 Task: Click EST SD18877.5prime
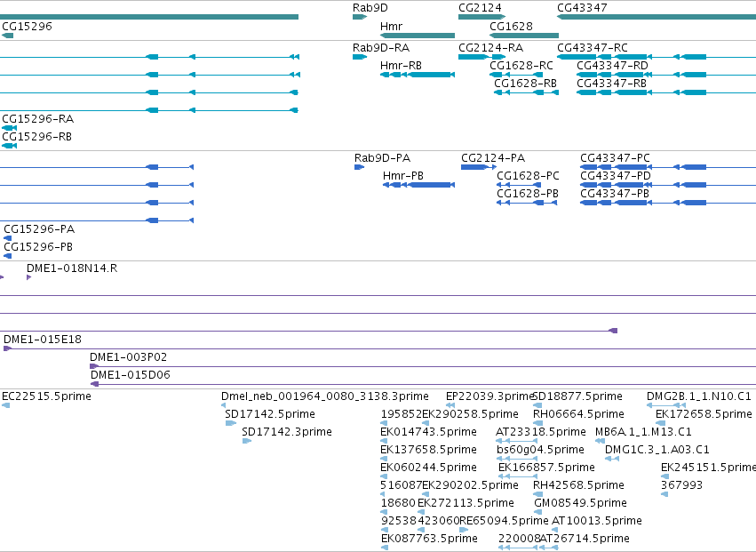click(x=577, y=396)
